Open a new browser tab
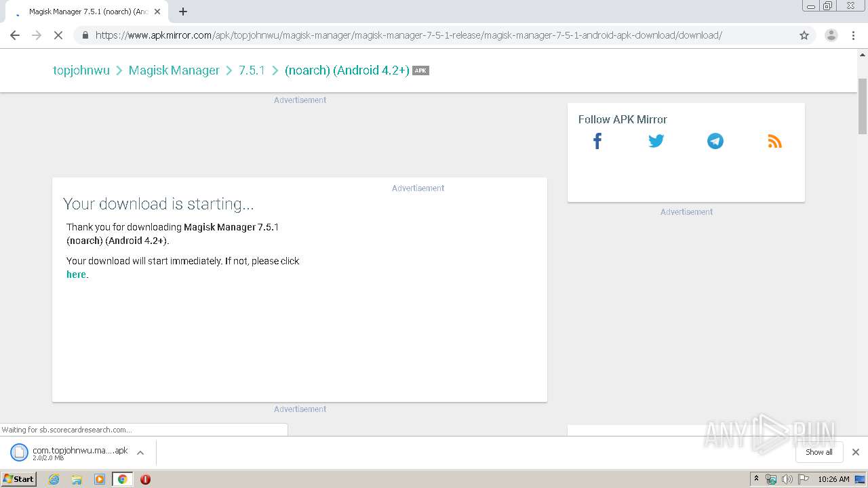 coord(183,12)
